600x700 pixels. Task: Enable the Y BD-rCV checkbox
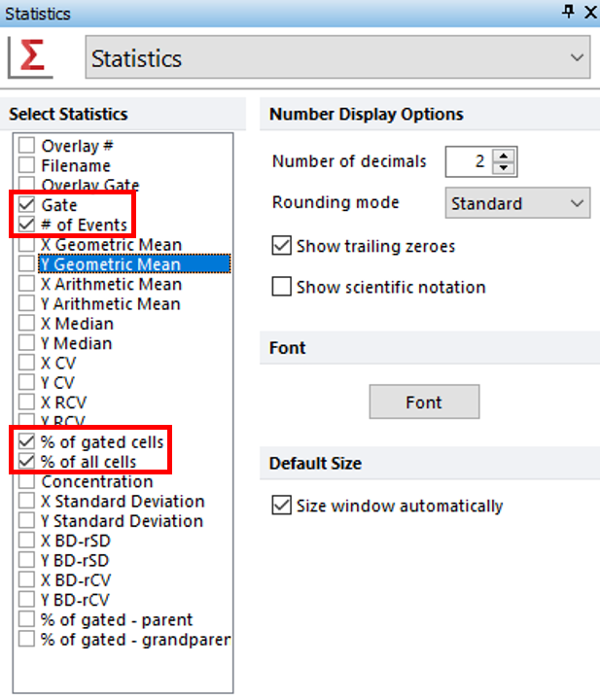[x=27, y=600]
